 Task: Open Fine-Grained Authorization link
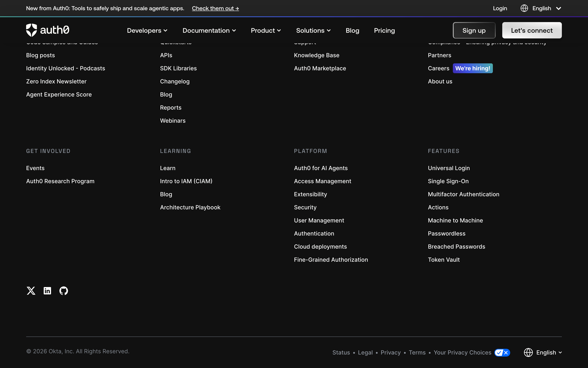point(331,259)
